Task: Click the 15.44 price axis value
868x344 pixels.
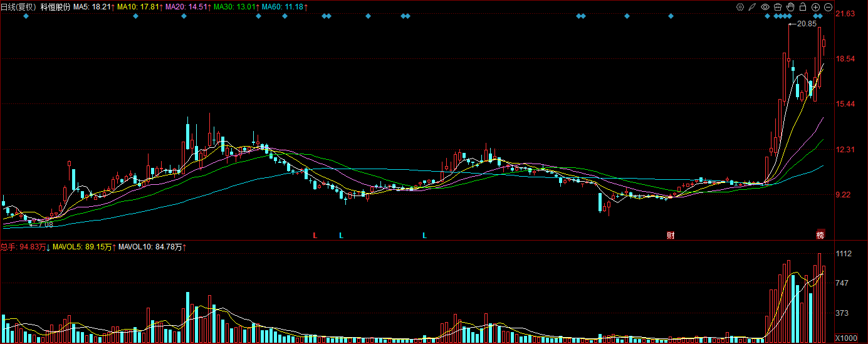Action: 846,104
